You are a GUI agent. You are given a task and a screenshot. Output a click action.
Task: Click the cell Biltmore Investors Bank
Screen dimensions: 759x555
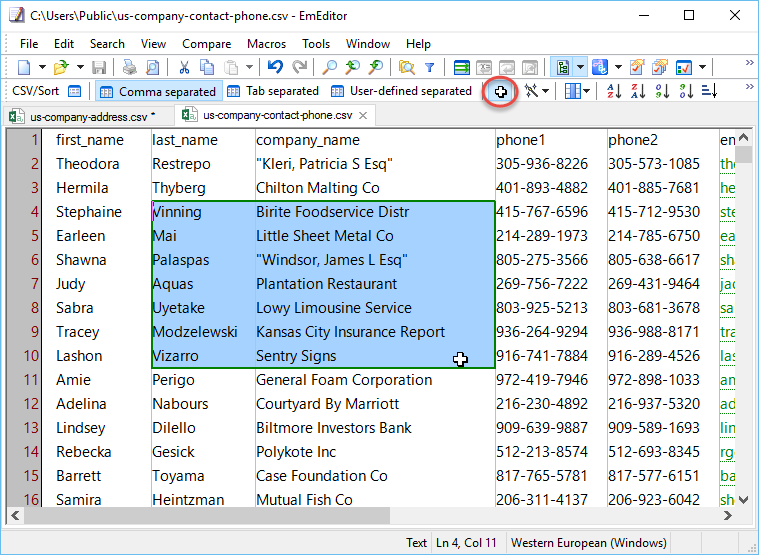[375, 428]
